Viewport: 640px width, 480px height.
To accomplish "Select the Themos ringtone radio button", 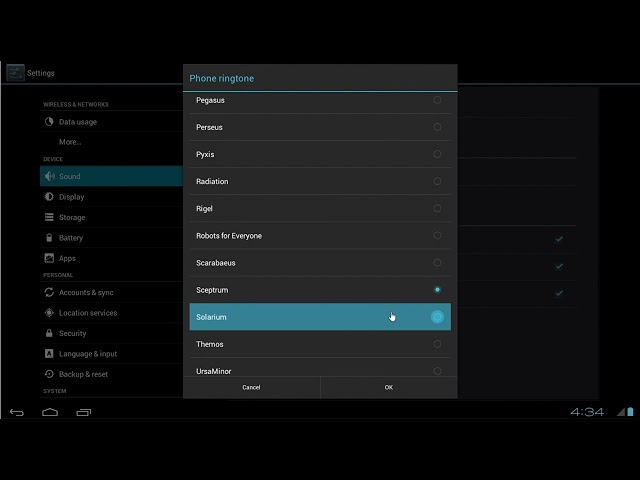I will click(x=437, y=344).
